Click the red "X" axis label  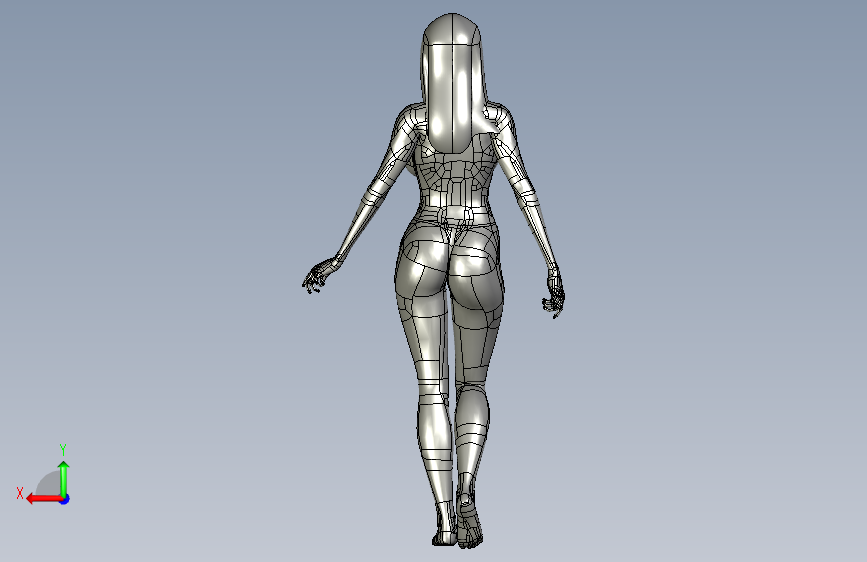point(20,493)
